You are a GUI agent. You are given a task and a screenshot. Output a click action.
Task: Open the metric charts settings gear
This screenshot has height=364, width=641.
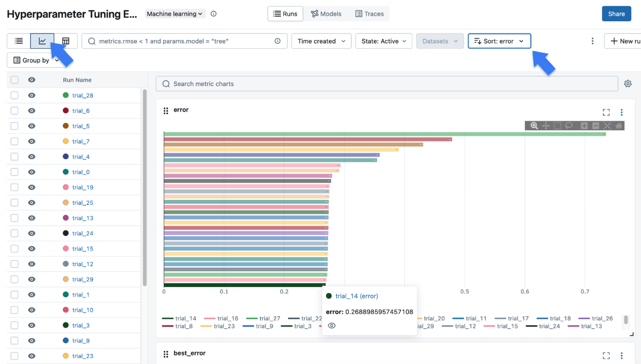point(628,84)
